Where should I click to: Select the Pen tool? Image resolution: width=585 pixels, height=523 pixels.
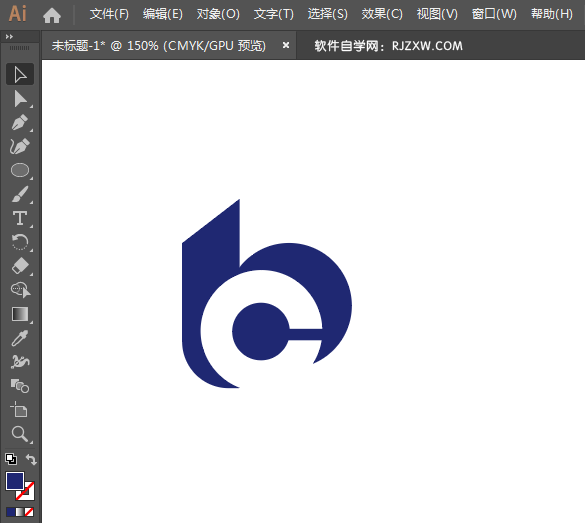point(20,123)
